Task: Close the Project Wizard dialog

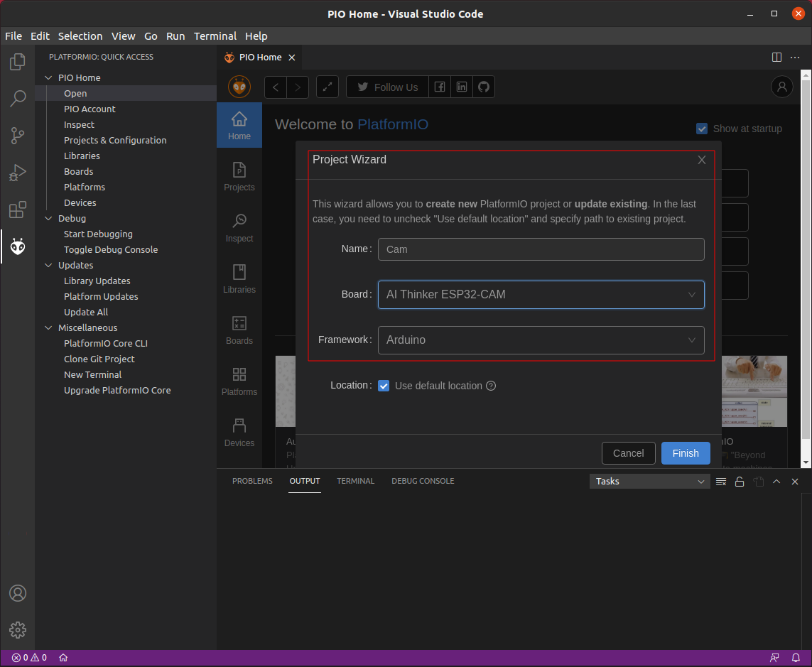Action: pos(702,160)
